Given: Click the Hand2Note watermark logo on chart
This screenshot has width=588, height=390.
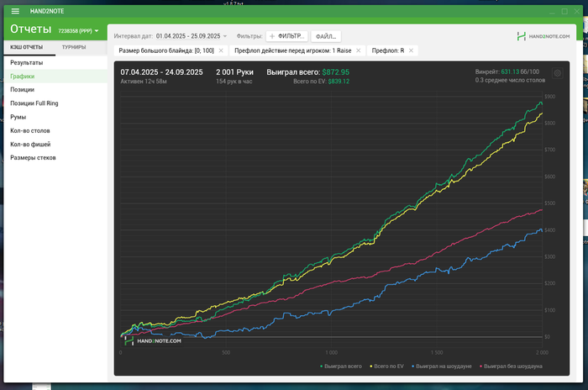Looking at the screenshot, I should tap(153, 340).
